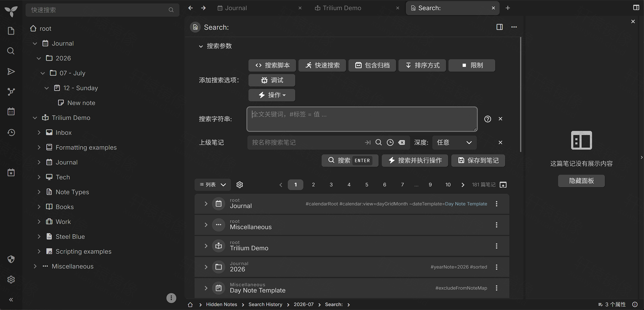The height and width of the screenshot is (310, 644).
Task: Switch to the Journal tab
Action: click(236, 8)
